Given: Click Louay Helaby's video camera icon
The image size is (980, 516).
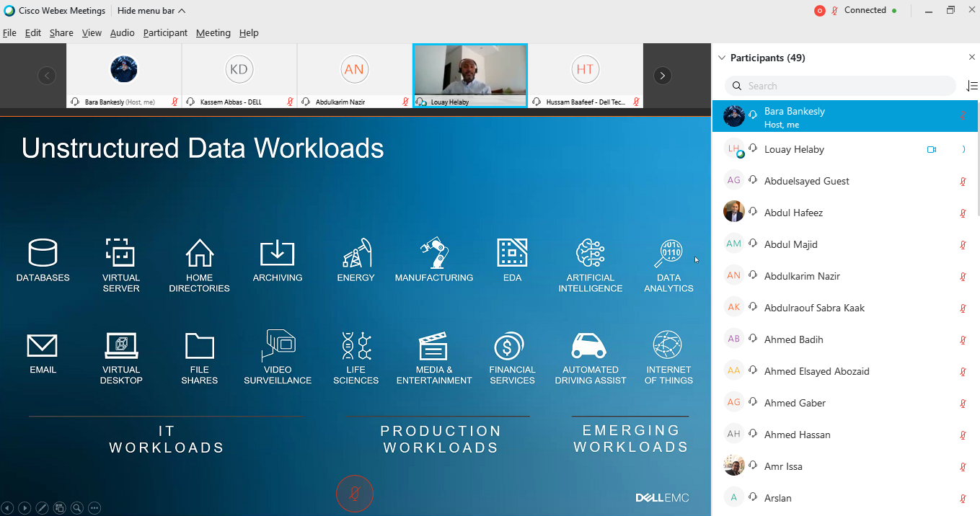Looking at the screenshot, I should pyautogui.click(x=932, y=150).
